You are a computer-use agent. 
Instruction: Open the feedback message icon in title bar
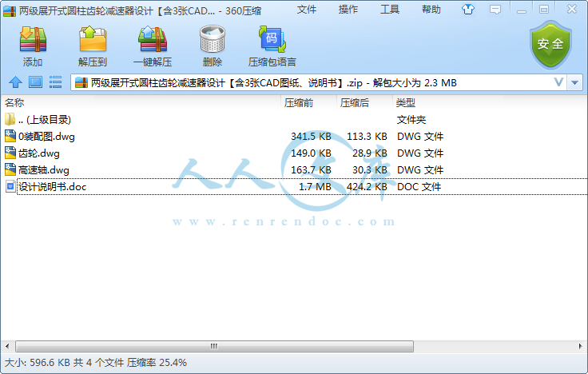point(495,10)
